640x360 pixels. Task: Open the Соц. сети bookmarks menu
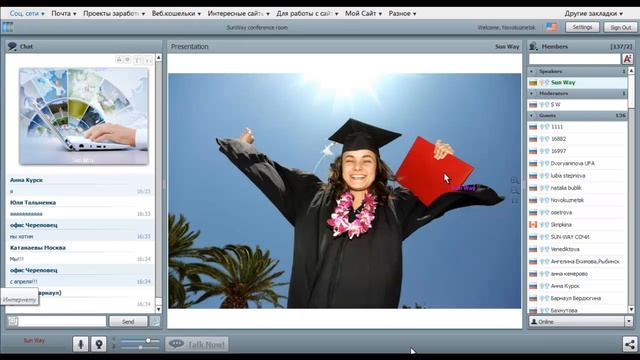(x=27, y=13)
